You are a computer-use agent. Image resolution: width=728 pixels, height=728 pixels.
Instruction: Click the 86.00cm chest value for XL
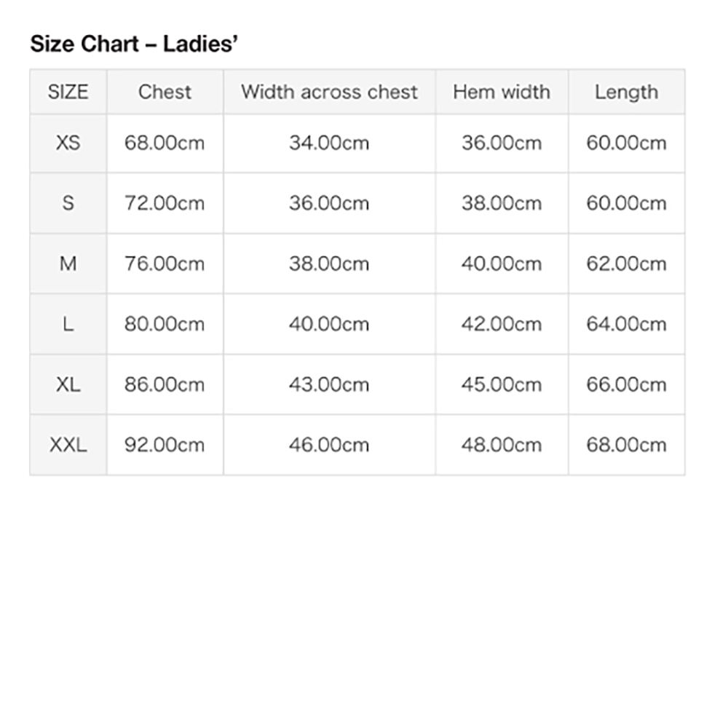(x=165, y=384)
